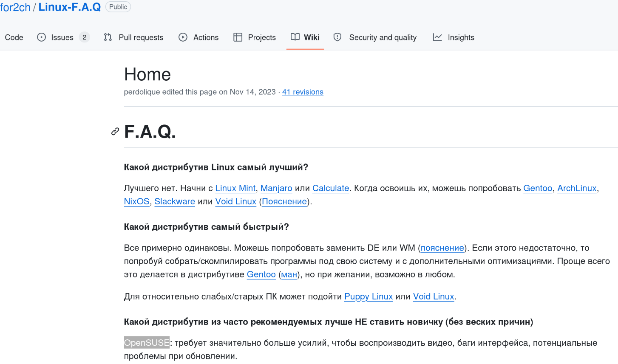Image resolution: width=618 pixels, height=364 pixels.
Task: Click heading about 'НЕ ставить новичку'
Action: (x=329, y=322)
